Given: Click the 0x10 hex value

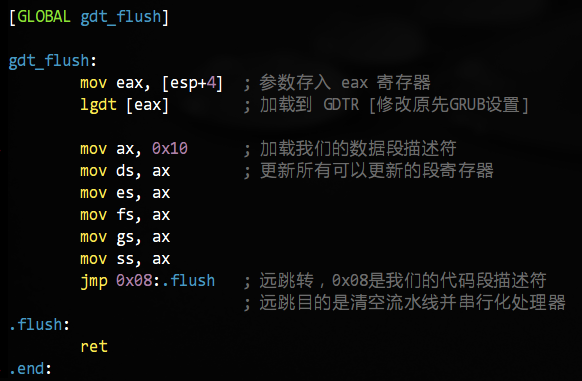Looking at the screenshot, I should point(170,149).
